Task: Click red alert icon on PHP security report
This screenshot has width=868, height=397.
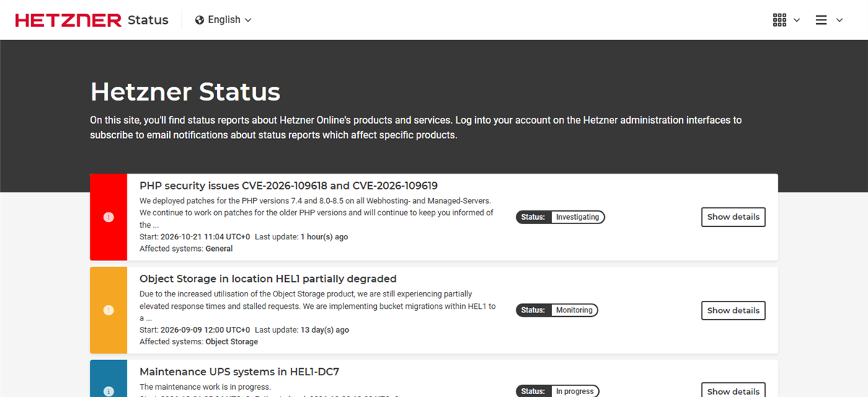Action: pyautogui.click(x=109, y=217)
